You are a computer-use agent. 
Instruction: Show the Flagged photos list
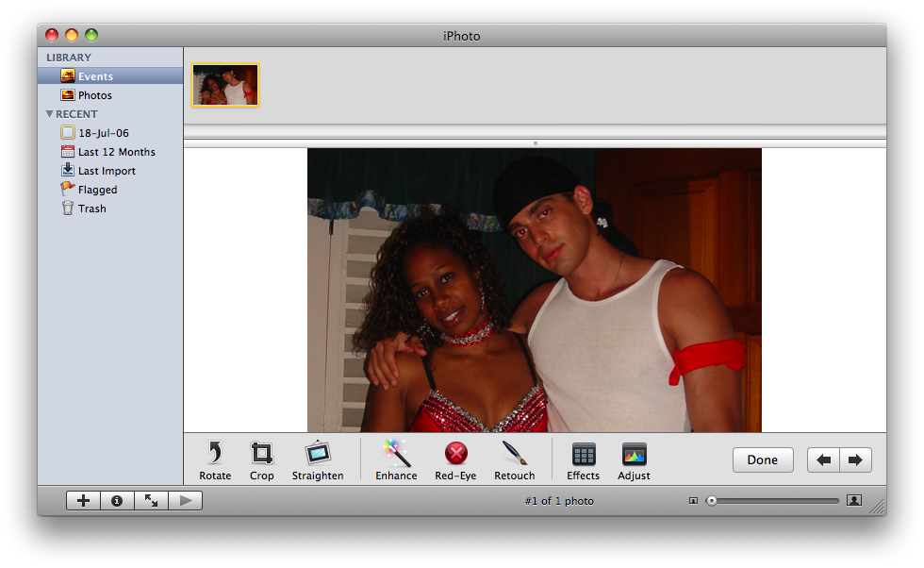97,190
